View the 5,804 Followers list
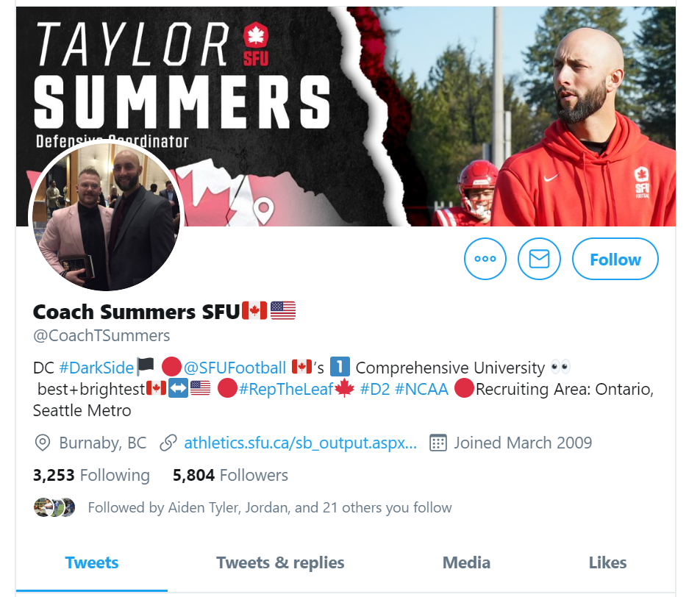This screenshot has width=700, height=597. click(230, 475)
